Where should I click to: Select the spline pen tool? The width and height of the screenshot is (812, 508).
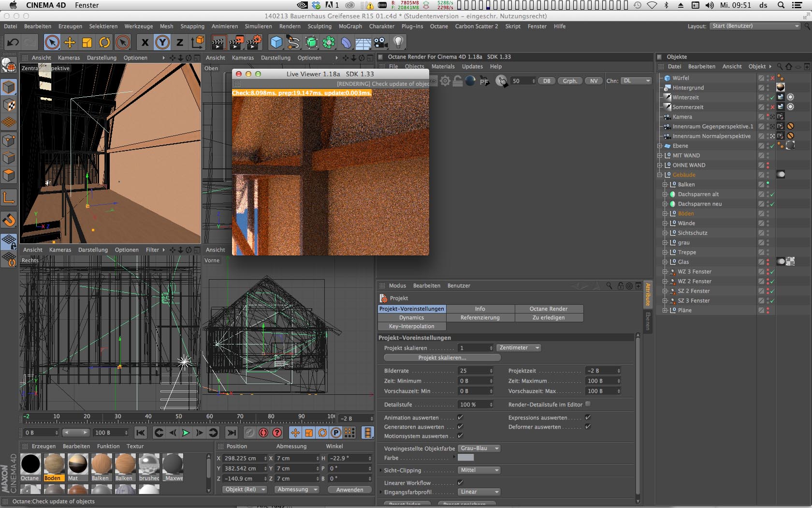tap(293, 43)
